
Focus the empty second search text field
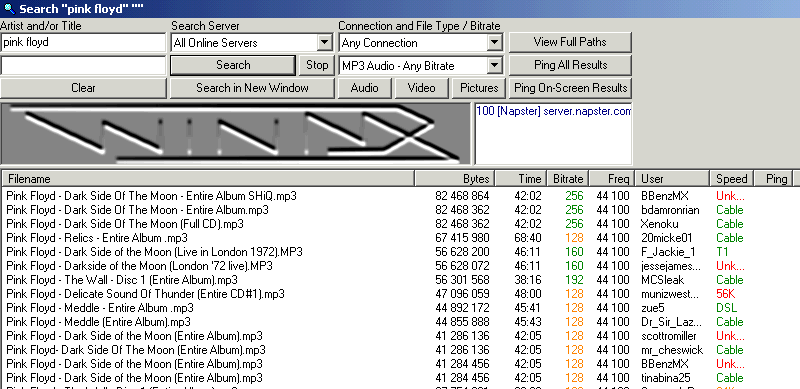coord(83,65)
